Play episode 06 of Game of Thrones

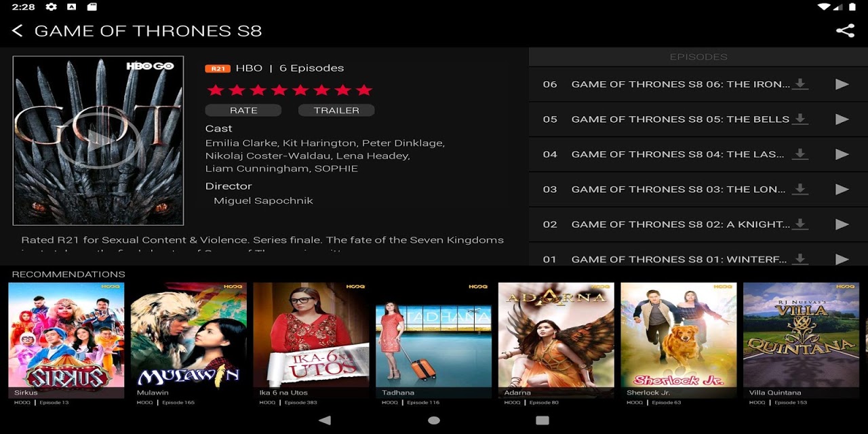842,84
